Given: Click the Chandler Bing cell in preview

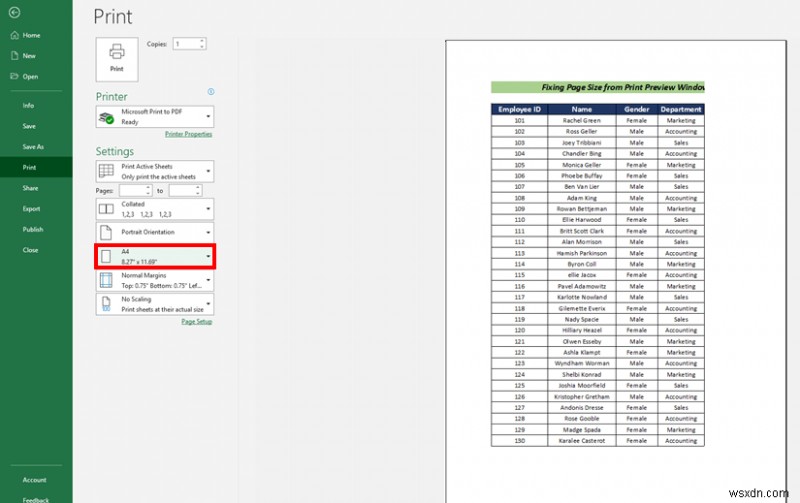Looking at the screenshot, I should (582, 154).
